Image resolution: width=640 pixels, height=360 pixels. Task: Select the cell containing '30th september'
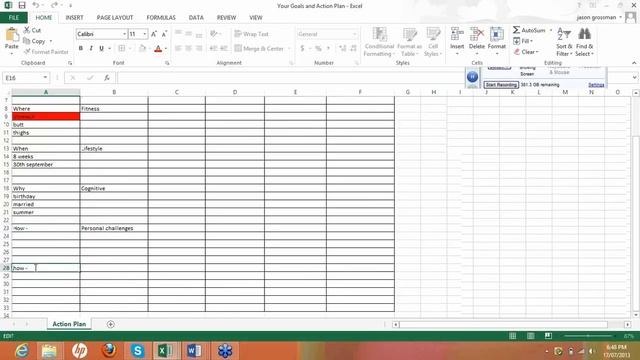point(46,164)
